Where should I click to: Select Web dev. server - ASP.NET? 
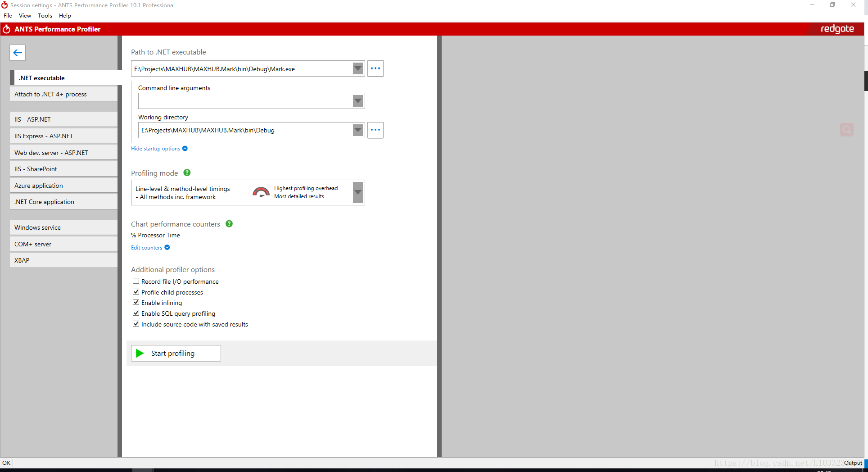[63, 153]
